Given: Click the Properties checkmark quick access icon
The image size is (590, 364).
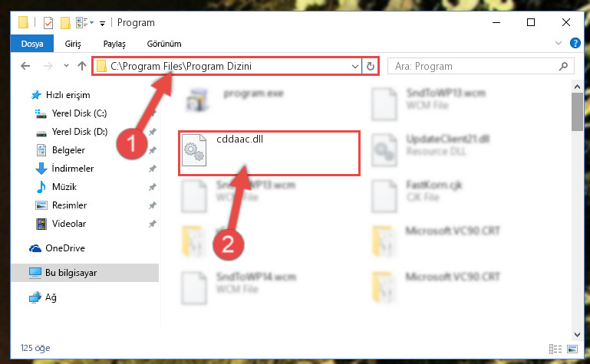Looking at the screenshot, I should pos(48,23).
